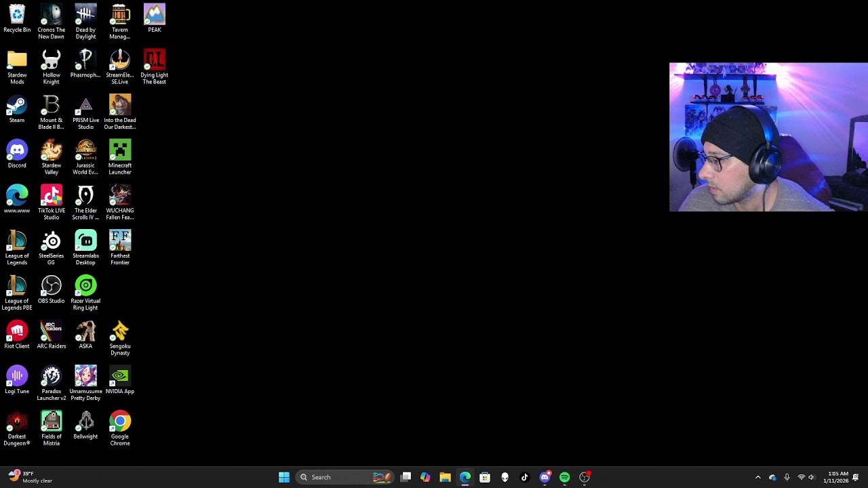Open Paradox Launcher v2 shortcut
Image resolution: width=868 pixels, height=488 pixels.
click(52, 384)
